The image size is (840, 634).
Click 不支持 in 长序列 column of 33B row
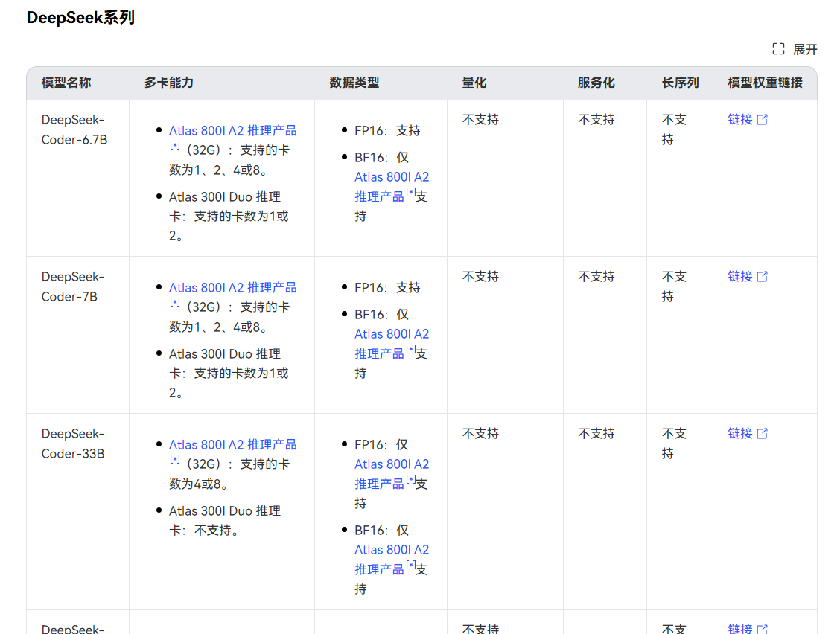pos(674,444)
